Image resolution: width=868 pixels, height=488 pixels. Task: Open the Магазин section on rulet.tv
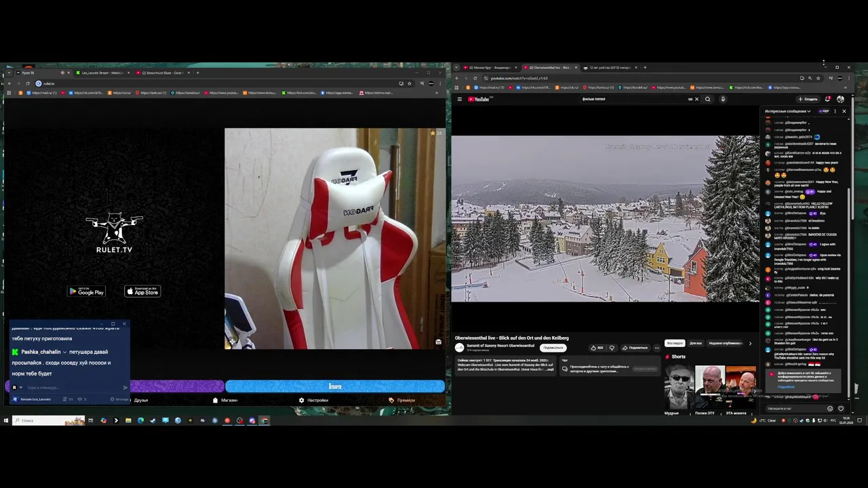225,400
